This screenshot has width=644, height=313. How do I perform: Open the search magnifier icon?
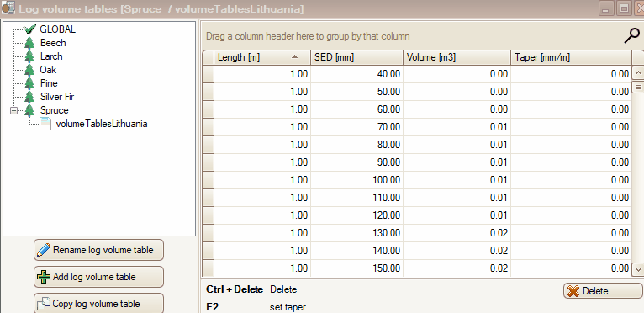coord(631,36)
